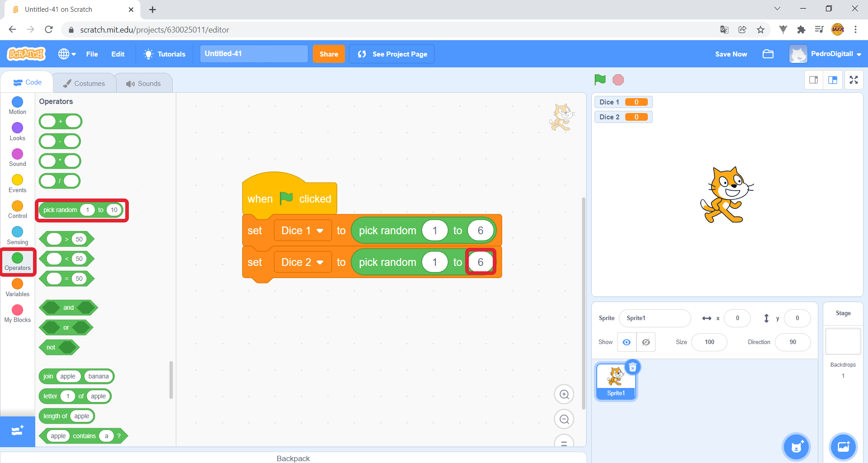The image size is (868, 463).
Task: Click the Dice 1 variable monitor on stage
Action: pyautogui.click(x=623, y=102)
